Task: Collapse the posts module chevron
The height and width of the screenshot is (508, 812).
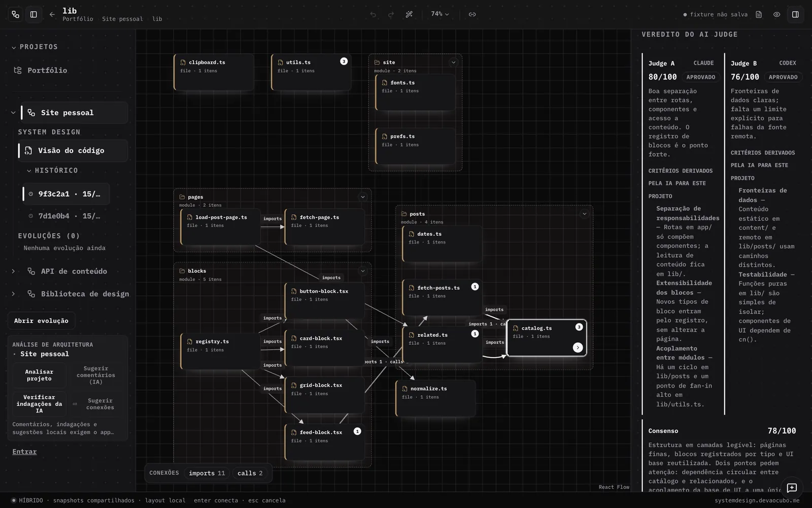Action: [x=584, y=214]
